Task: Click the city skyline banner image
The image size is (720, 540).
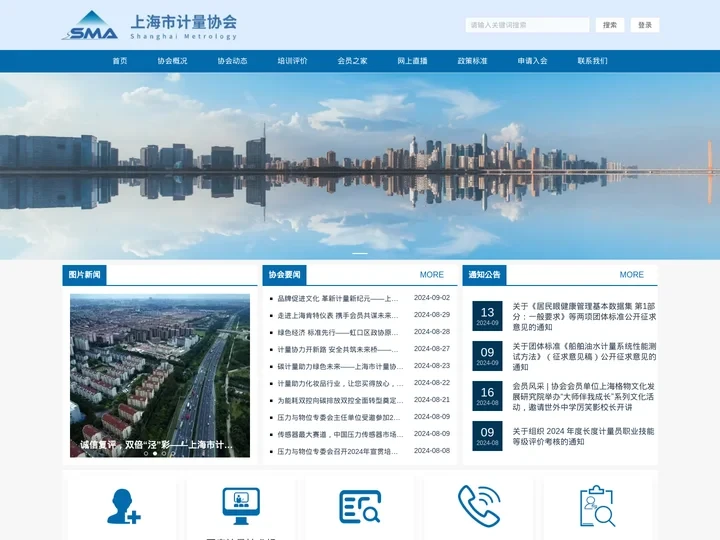Action: 360,166
